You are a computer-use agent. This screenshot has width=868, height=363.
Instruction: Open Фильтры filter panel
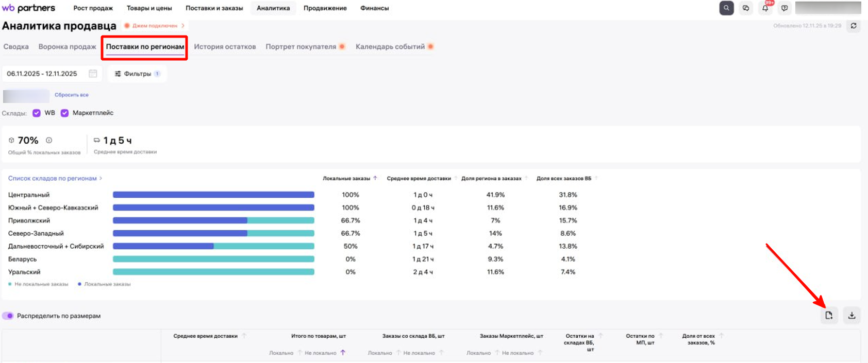[137, 74]
